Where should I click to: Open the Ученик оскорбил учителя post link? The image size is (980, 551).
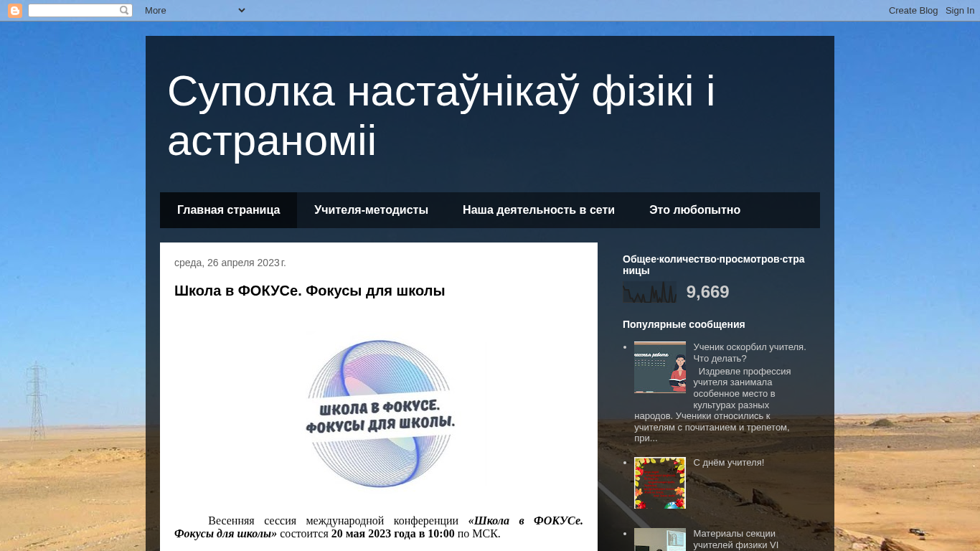pyautogui.click(x=749, y=352)
